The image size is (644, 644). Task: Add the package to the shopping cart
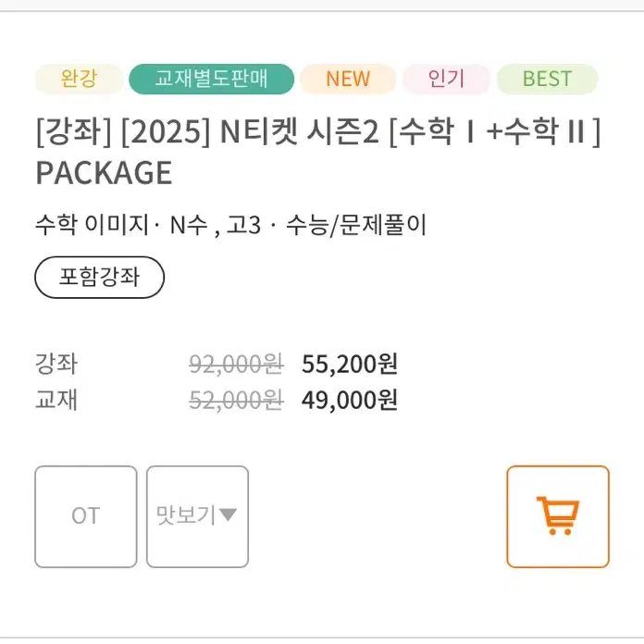tap(558, 516)
